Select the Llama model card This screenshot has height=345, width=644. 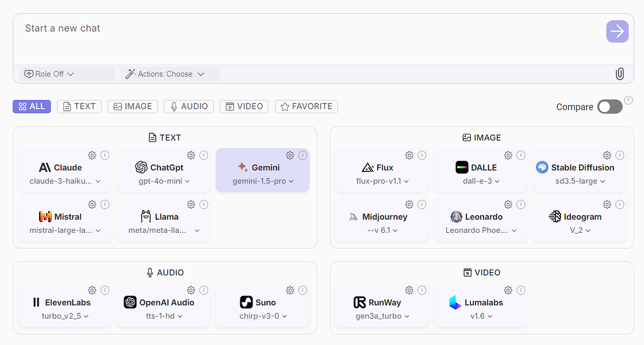click(163, 219)
